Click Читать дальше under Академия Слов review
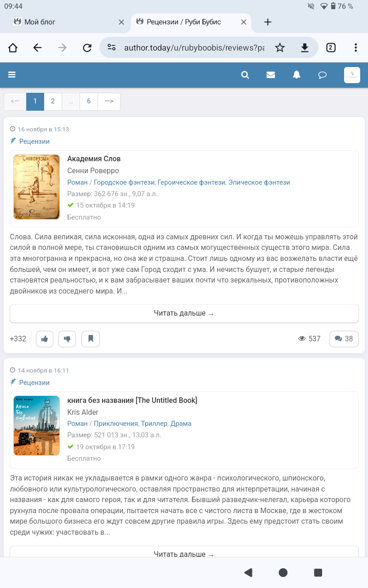Image resolution: width=368 pixels, height=588 pixels. click(184, 313)
